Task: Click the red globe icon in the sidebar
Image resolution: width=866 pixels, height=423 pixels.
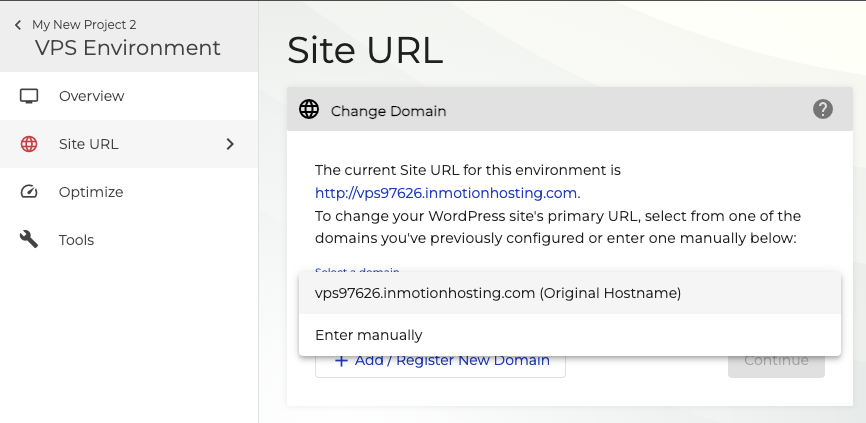Action: click(x=29, y=144)
